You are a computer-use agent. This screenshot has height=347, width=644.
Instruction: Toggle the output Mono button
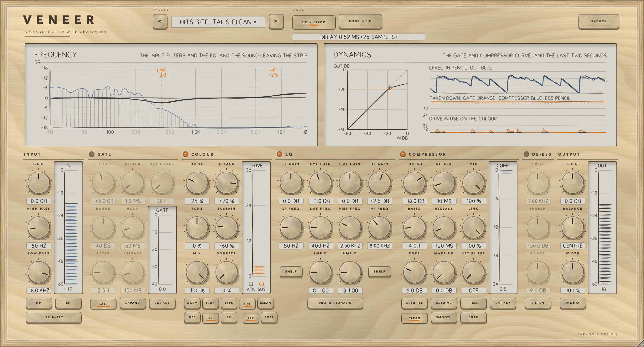[x=573, y=303]
